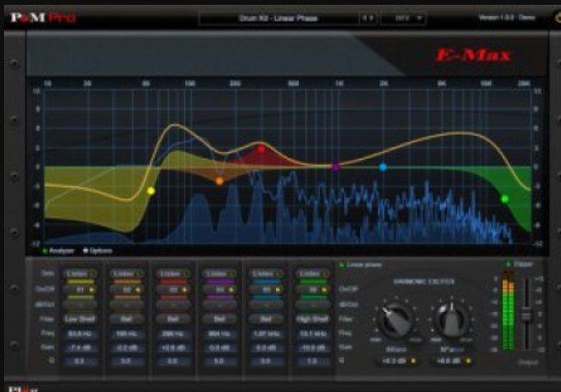Screen dimensions: 561x392
Task: Click band 4 dB/Oct selector
Action: coord(220,305)
